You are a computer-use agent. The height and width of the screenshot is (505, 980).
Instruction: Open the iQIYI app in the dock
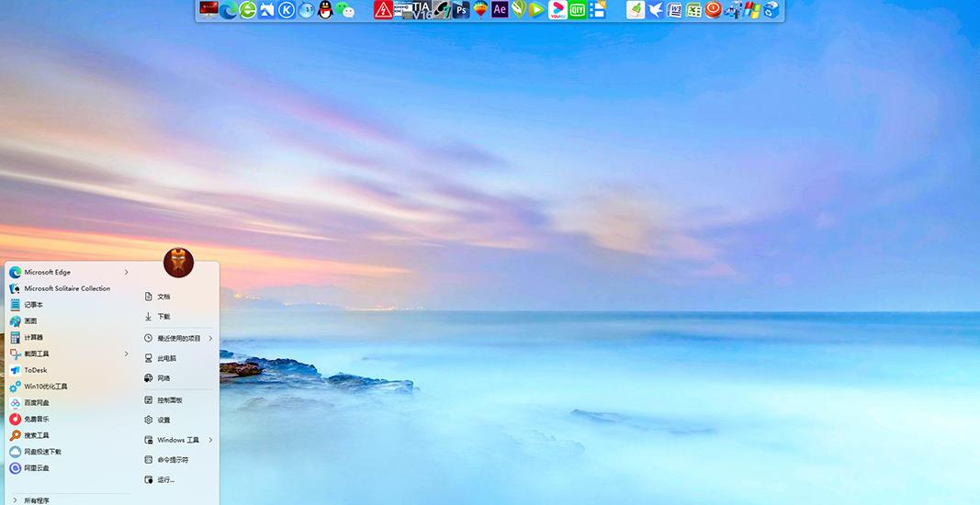tap(577, 10)
